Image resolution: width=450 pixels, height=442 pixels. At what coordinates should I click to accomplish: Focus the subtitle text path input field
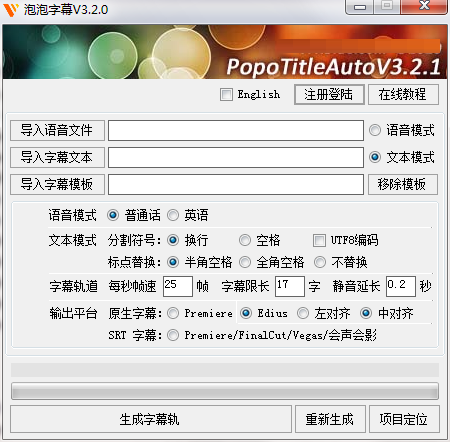click(x=236, y=157)
